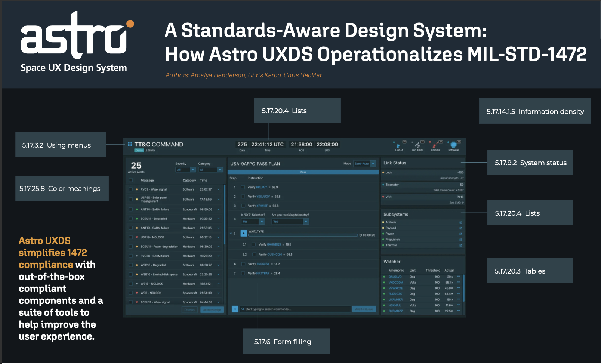
Task: Click the Lion-A satellite status icon
Action: pos(398,145)
